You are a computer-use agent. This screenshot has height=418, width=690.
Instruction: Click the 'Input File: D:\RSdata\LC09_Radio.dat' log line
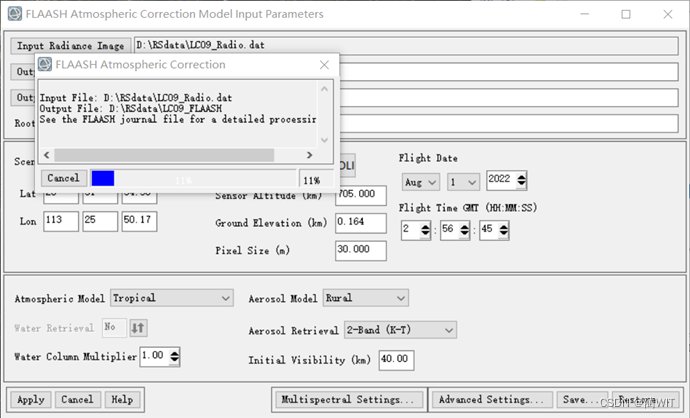click(x=136, y=98)
